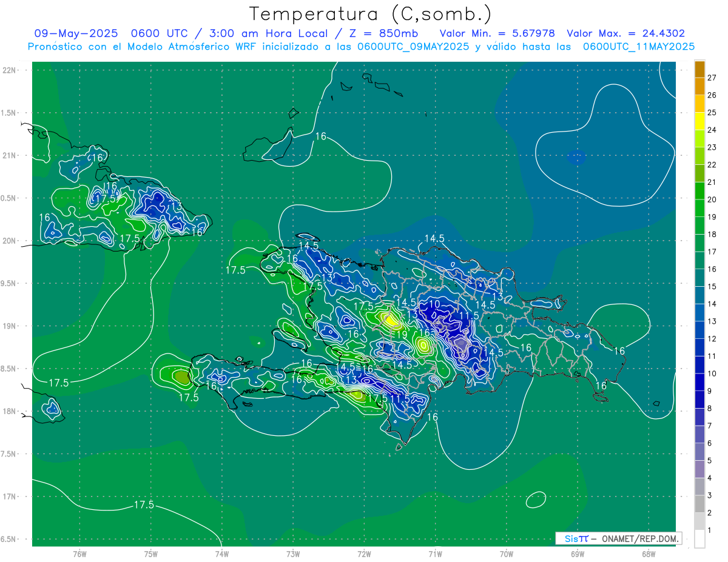728x562 pixels.
Task: Click the color bar label '8'
Action: 710,409
